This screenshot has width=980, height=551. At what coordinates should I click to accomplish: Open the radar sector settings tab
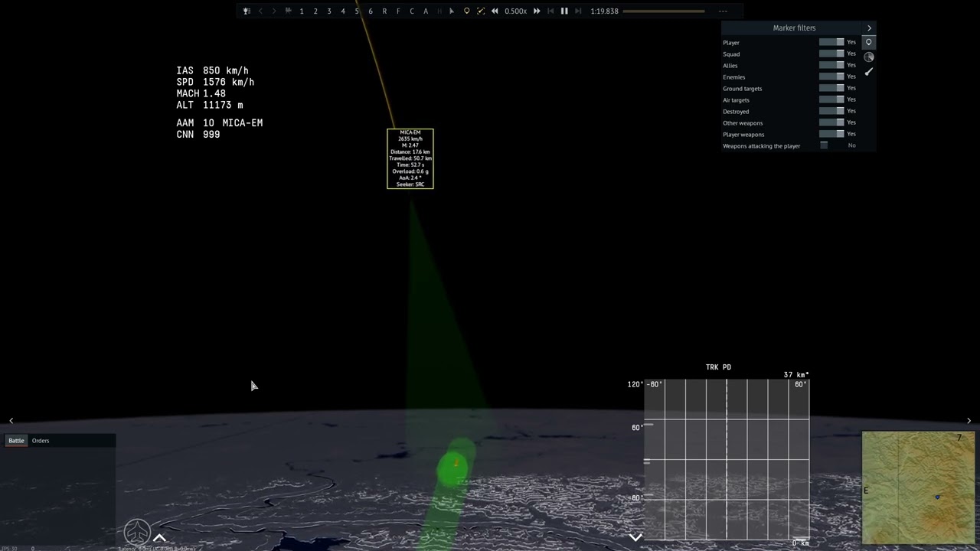tap(869, 57)
